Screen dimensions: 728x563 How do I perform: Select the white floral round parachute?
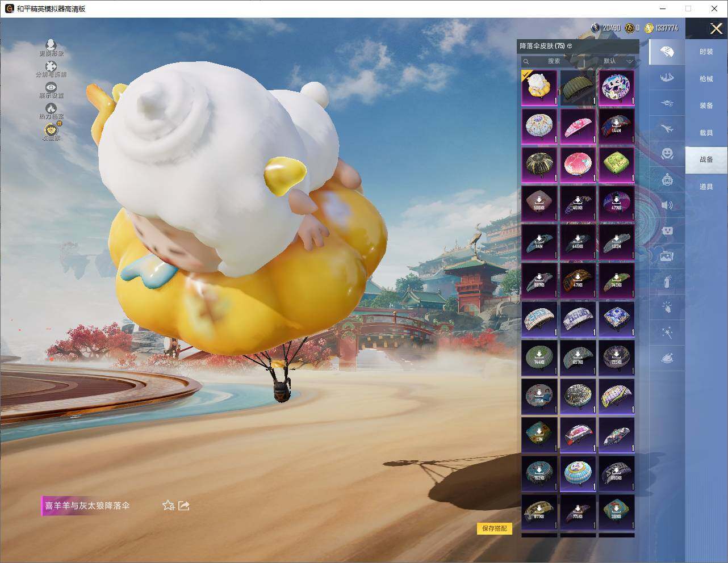(x=539, y=127)
